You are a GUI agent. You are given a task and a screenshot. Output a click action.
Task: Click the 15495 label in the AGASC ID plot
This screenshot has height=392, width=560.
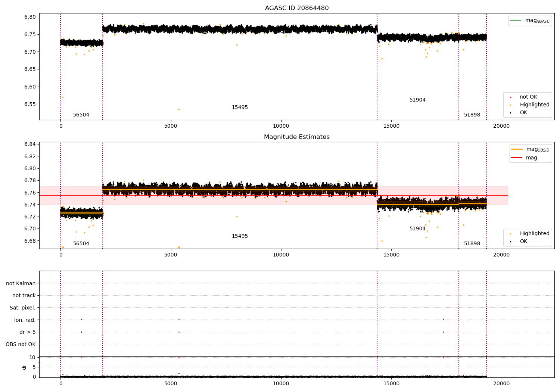pos(240,108)
